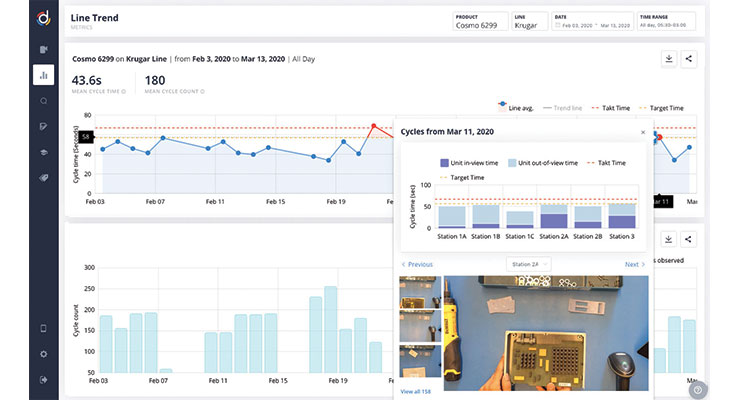Expand the Station 2A selector dropdown
740x400 pixels.
(x=528, y=264)
